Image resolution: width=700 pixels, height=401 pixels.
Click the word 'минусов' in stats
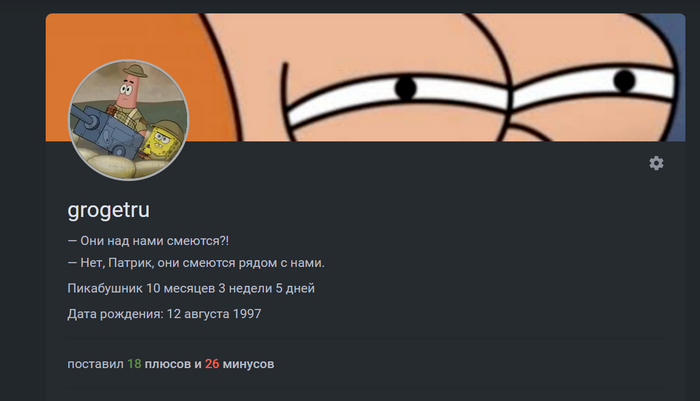[x=248, y=364]
